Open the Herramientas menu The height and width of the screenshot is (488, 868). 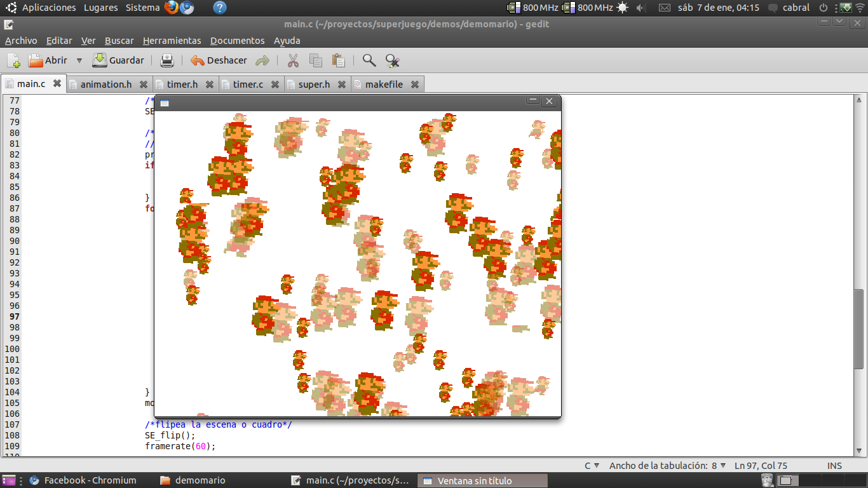(172, 41)
